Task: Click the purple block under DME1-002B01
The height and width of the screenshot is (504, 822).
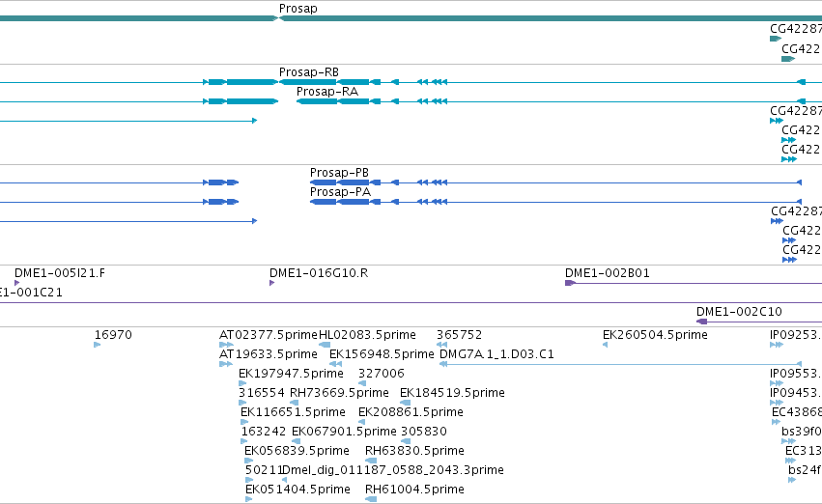Action: point(570,283)
